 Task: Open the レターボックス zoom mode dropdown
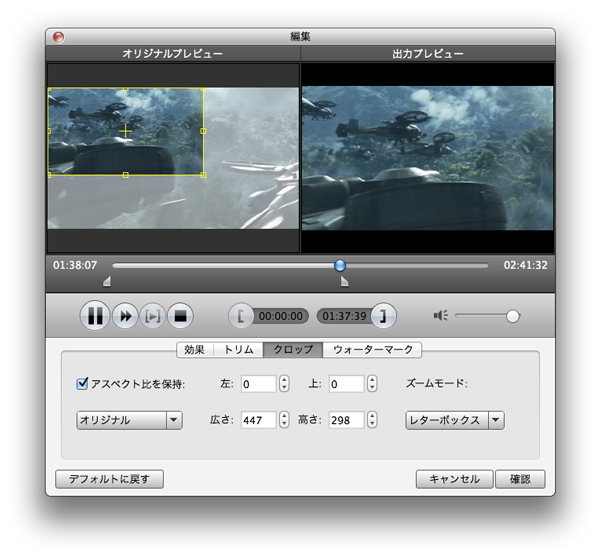(x=455, y=420)
